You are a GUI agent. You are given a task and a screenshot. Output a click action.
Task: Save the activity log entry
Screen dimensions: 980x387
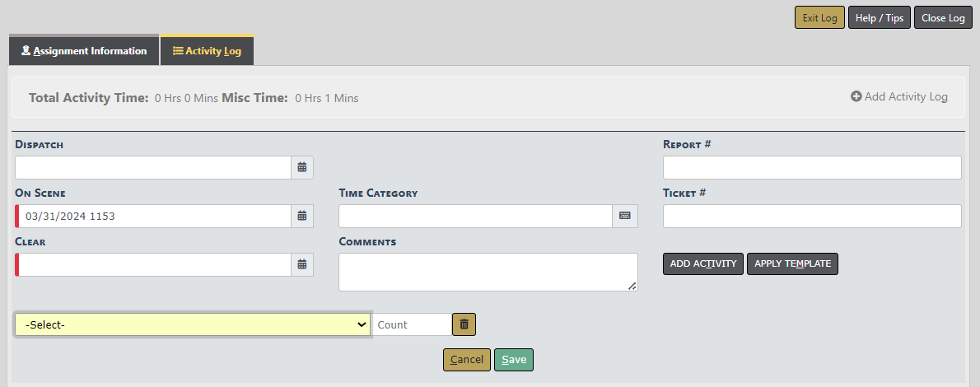[514, 360]
